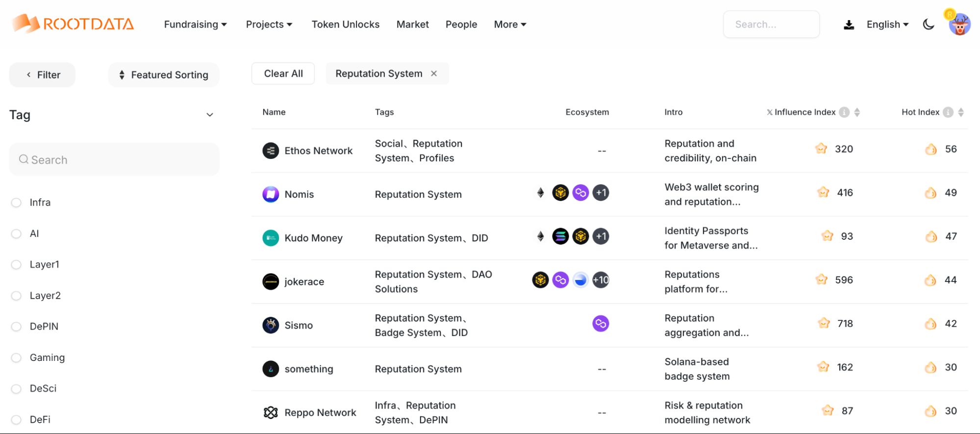Open the Reppo Network project link
Image resolution: width=980 pixels, height=434 pixels.
[x=320, y=412]
